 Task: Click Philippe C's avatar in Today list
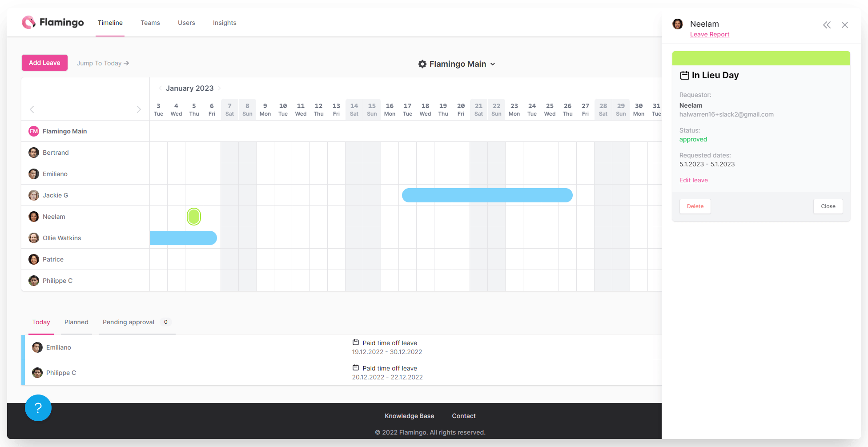[37, 373]
